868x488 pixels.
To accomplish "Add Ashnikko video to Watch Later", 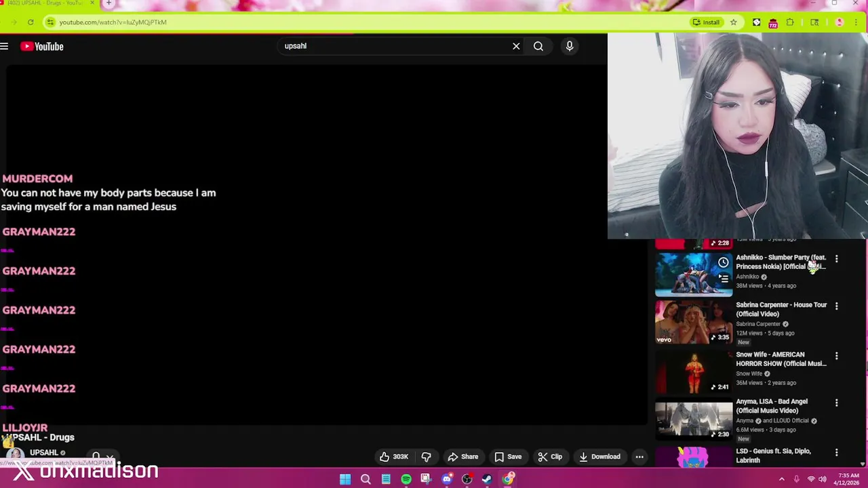I will pyautogui.click(x=724, y=262).
